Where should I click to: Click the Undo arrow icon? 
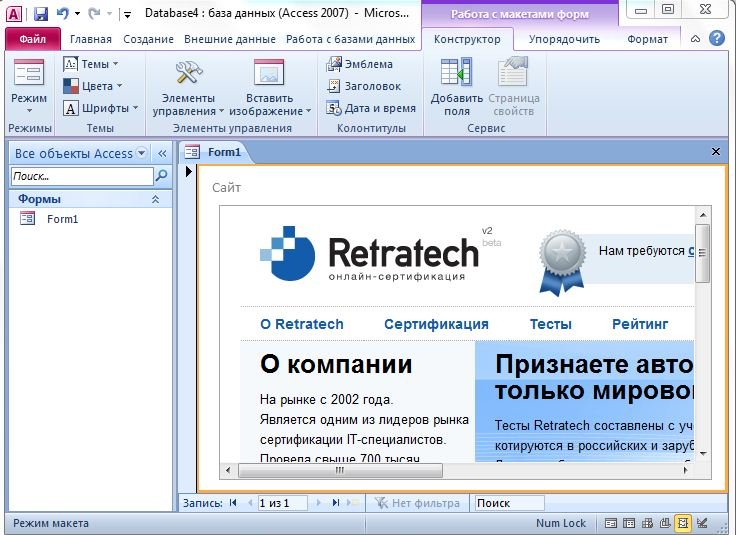[63, 14]
